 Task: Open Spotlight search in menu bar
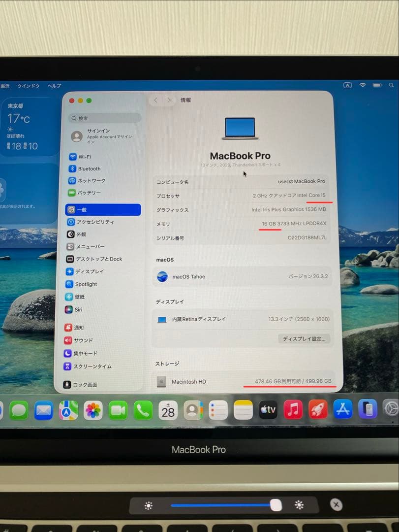pyautogui.click(x=391, y=85)
